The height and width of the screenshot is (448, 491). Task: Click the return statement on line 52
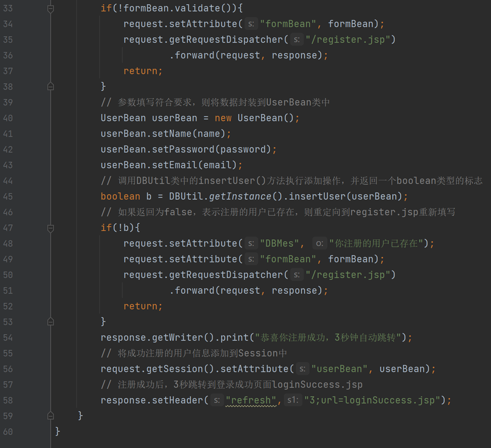pyautogui.click(x=143, y=306)
